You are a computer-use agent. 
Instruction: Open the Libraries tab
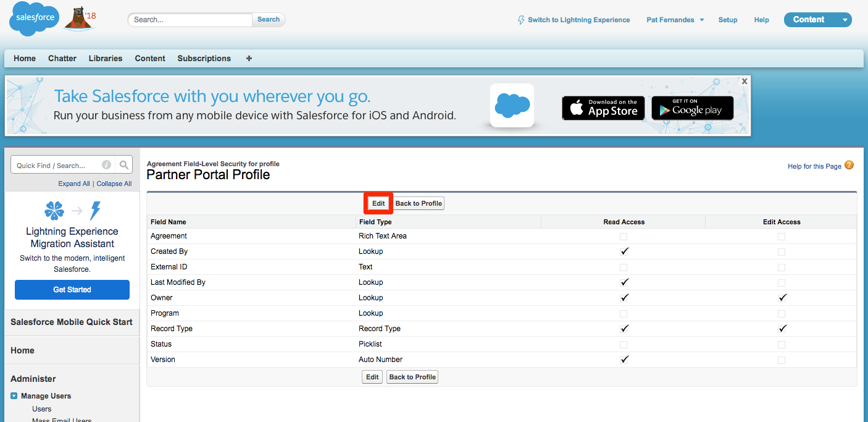106,59
